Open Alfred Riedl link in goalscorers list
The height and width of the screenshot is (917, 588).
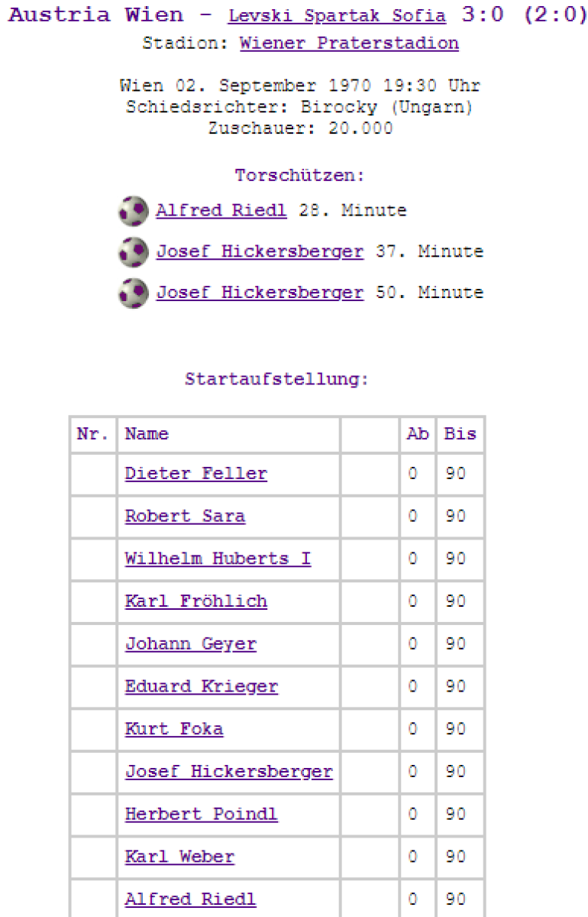221,210
